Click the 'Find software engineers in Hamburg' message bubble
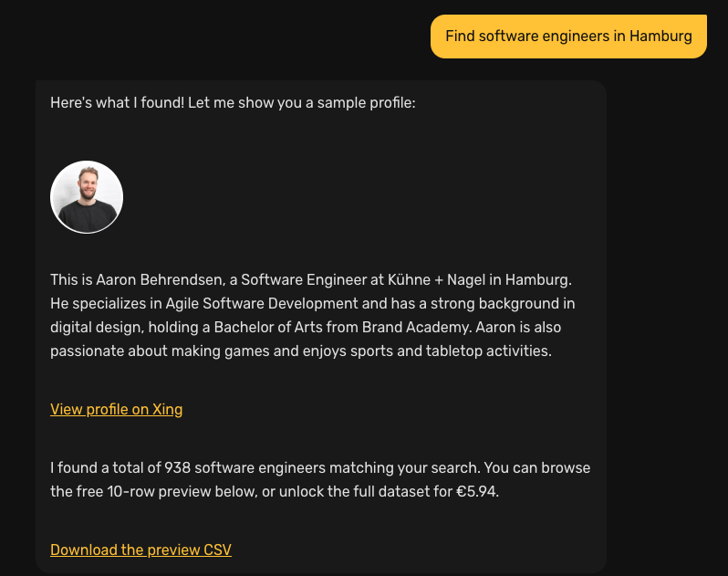The image size is (728, 576). (568, 37)
